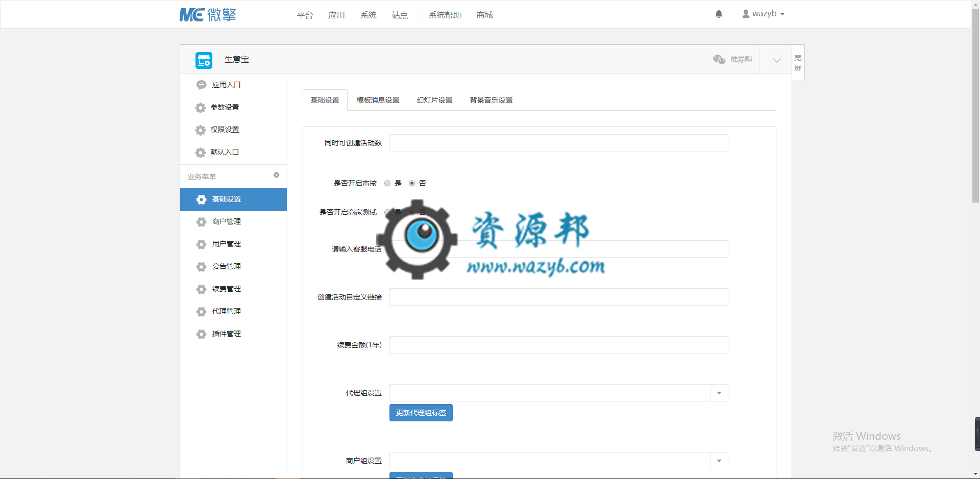
Task: Click the 同时可创建活动数 input field
Action: 559,143
